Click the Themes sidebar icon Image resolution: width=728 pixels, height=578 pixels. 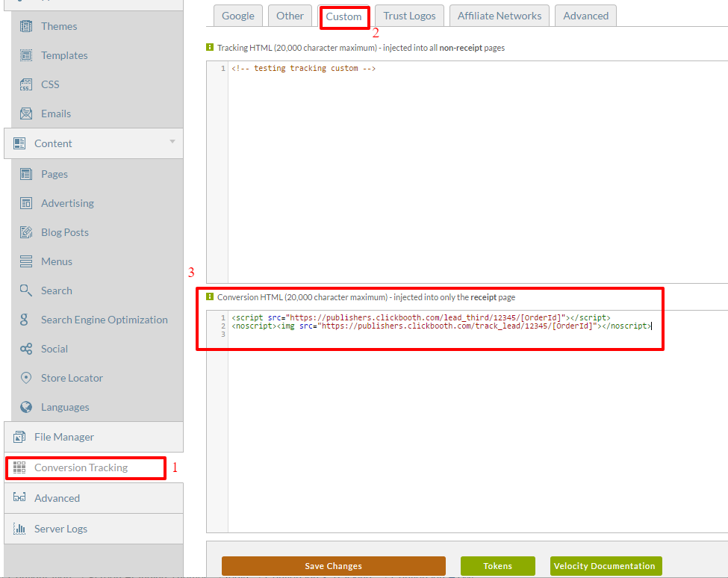26,26
